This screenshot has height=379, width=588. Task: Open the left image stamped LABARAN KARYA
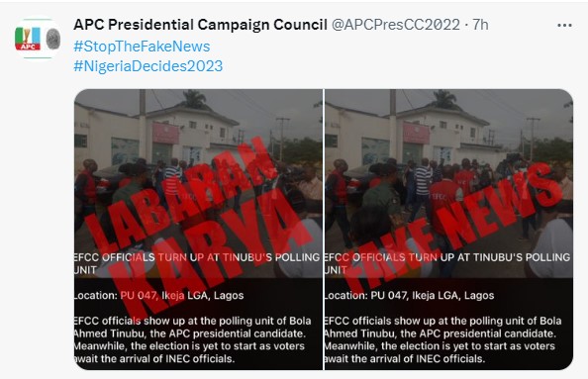pos(198,230)
